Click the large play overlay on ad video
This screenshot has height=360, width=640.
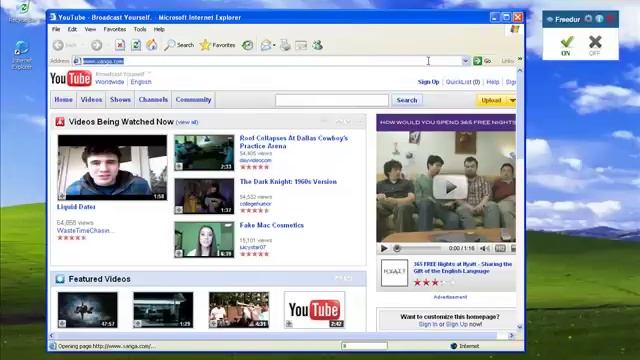click(x=450, y=187)
